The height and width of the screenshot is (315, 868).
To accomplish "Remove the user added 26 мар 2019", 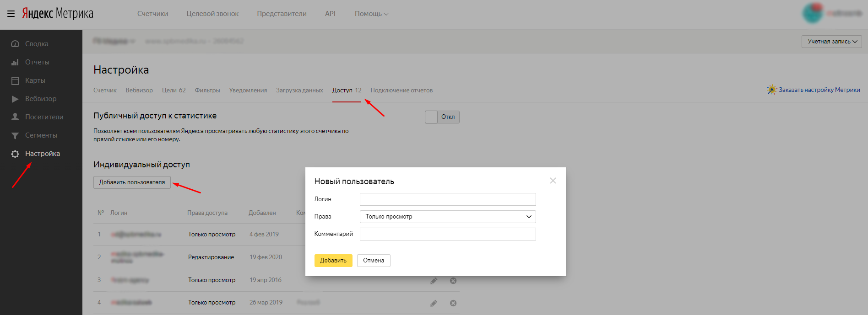I will pyautogui.click(x=453, y=303).
